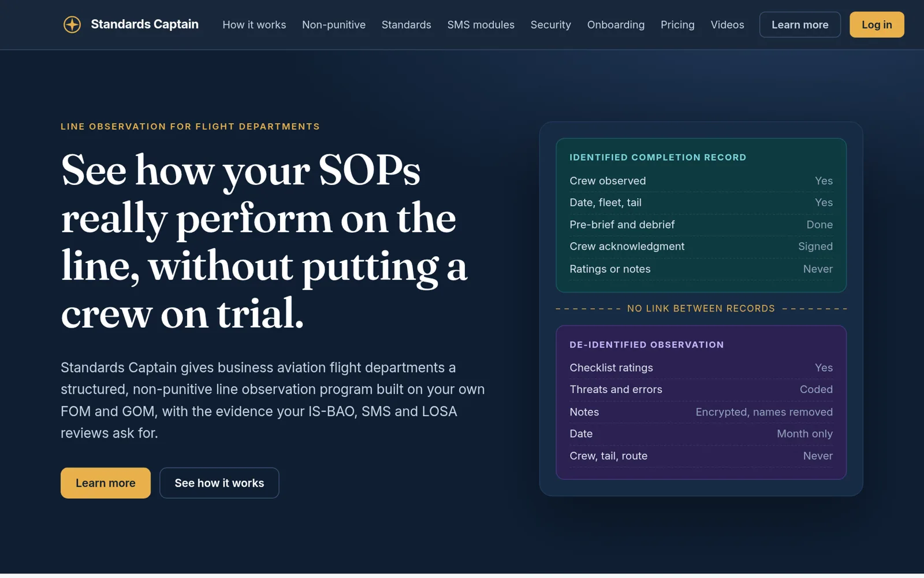Click the See how it works button
Image resolution: width=924 pixels, height=578 pixels.
[219, 483]
